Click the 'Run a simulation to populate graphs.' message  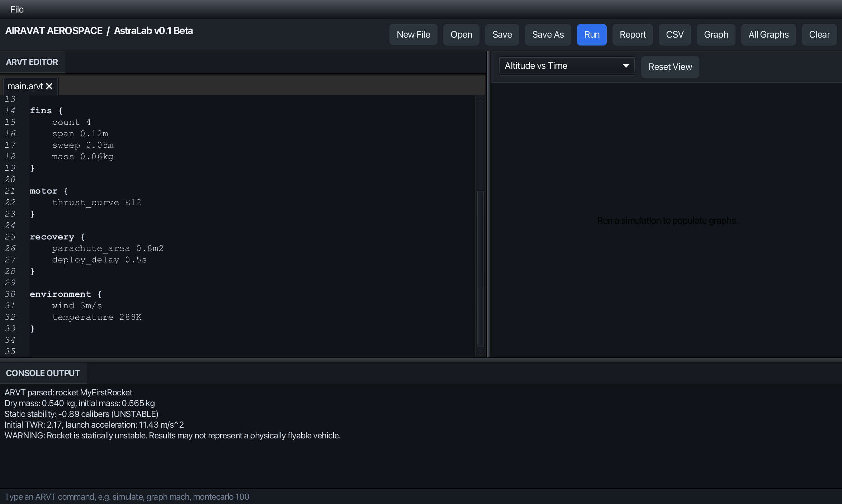pyautogui.click(x=667, y=221)
